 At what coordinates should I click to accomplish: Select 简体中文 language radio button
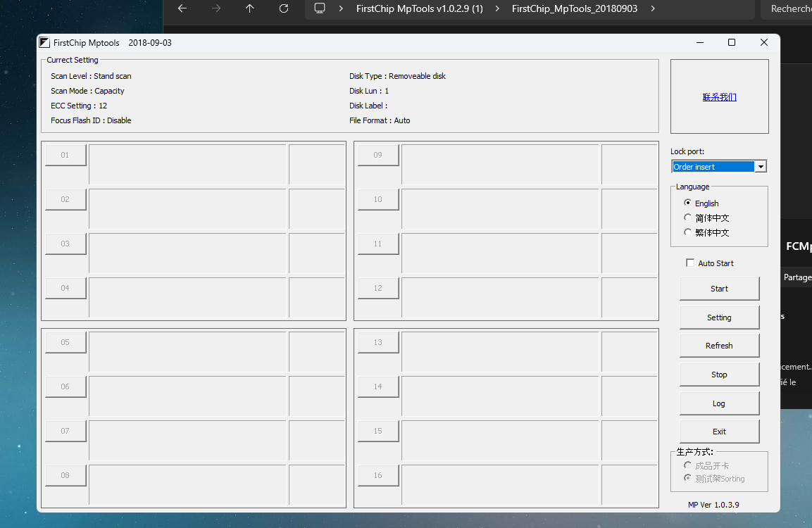[687, 218]
